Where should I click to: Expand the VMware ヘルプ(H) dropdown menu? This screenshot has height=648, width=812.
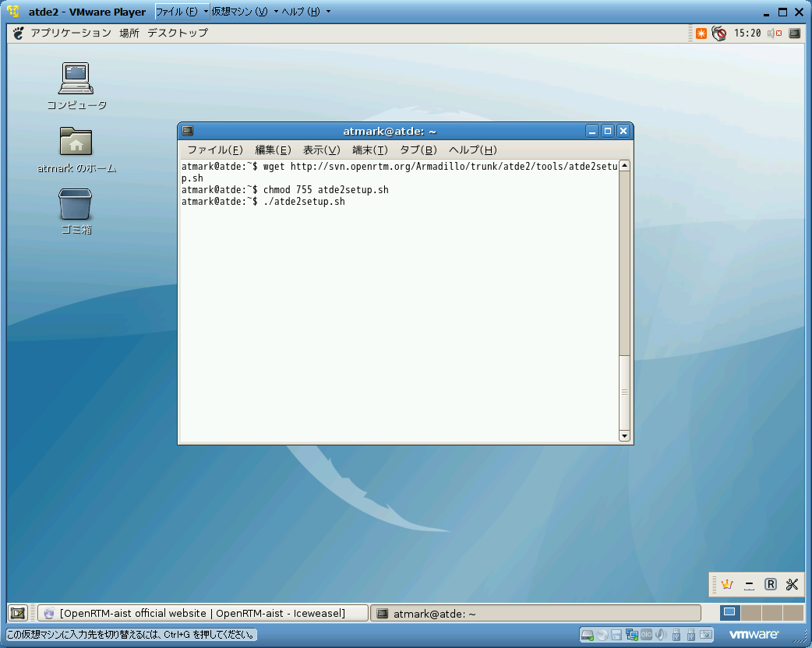coord(305,12)
